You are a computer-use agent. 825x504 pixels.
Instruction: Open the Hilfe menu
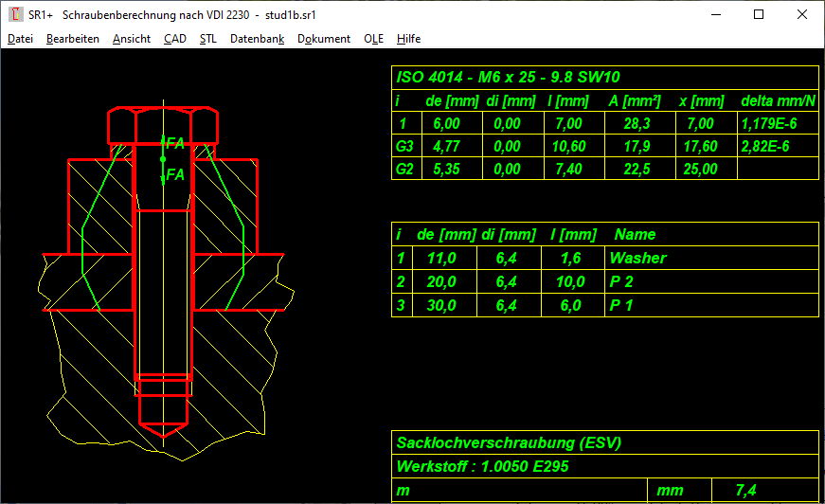coord(408,39)
